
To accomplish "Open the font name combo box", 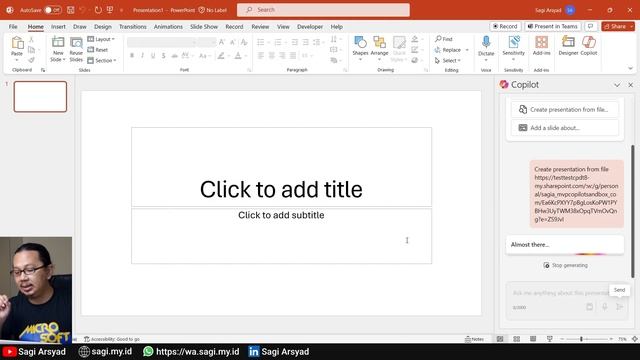I will click(x=162, y=42).
